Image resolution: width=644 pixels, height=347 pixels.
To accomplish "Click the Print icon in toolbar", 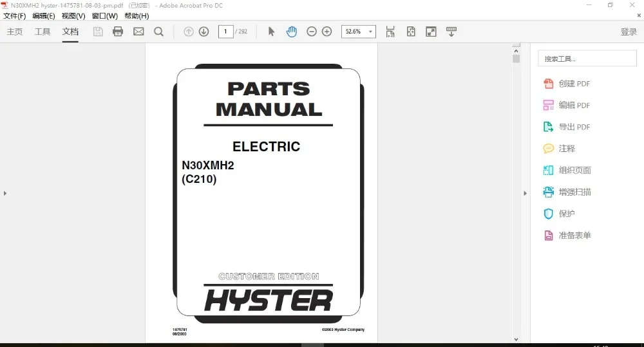I will tap(118, 32).
